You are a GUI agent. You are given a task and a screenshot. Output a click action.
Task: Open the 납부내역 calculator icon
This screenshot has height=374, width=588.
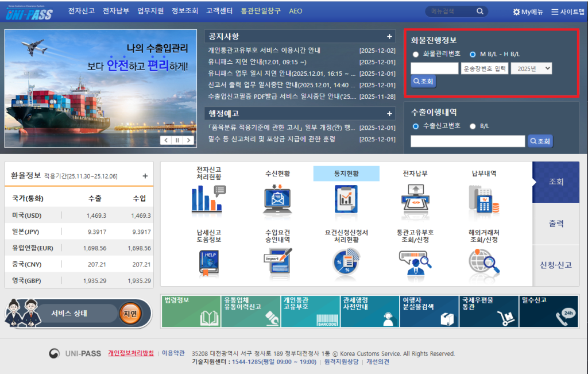pos(483,198)
